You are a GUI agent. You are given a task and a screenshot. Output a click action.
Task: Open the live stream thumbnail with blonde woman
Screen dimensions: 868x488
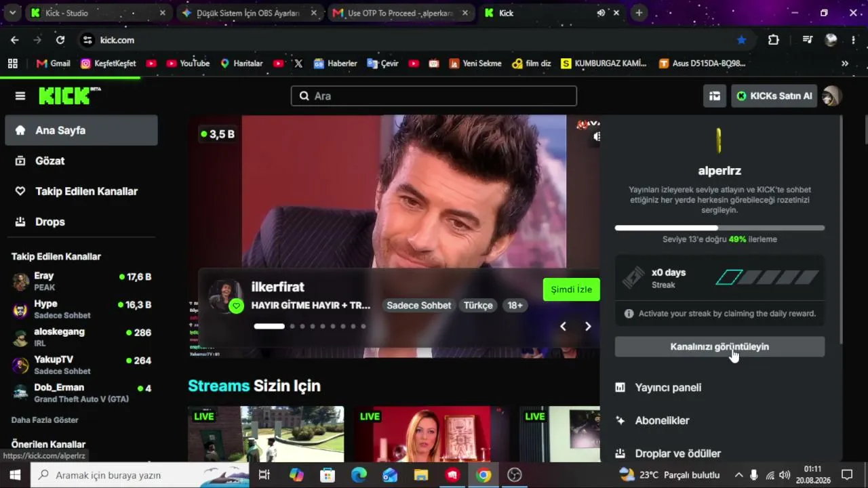click(431, 434)
